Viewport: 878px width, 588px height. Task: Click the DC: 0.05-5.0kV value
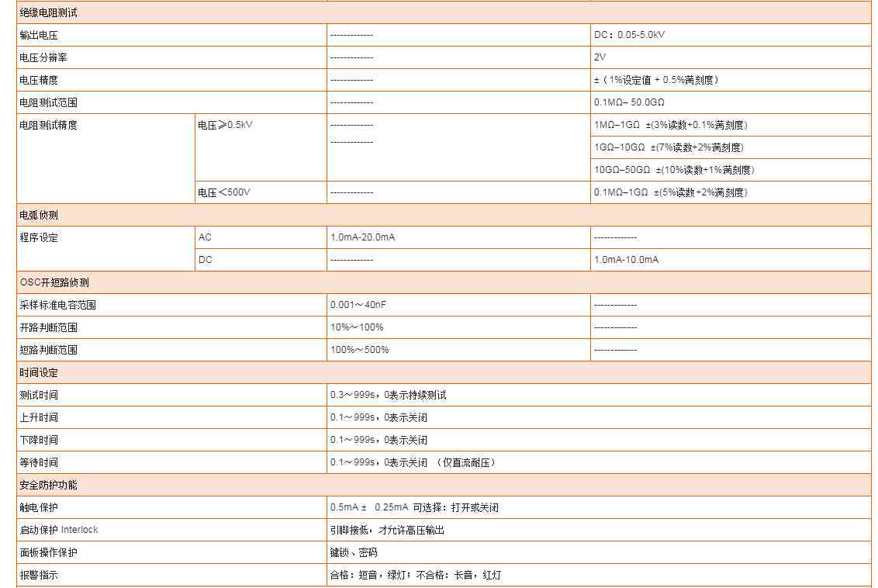pyautogui.click(x=629, y=35)
